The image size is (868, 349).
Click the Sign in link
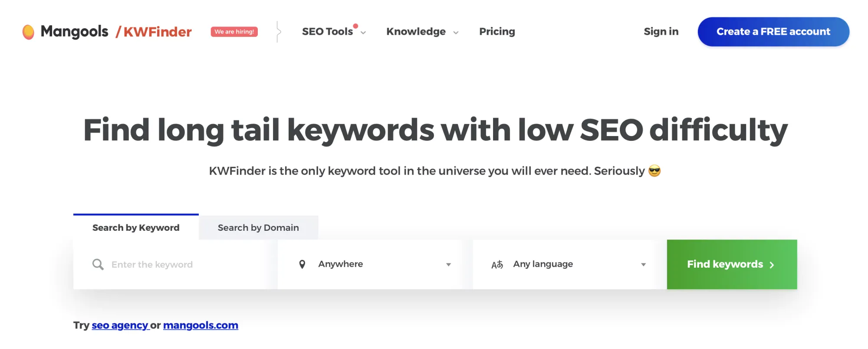(661, 31)
